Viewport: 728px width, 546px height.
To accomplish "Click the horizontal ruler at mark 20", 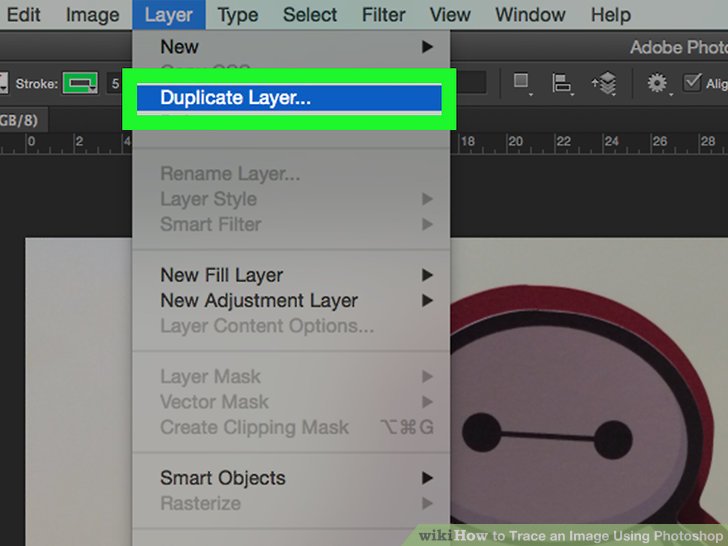I will tap(514, 141).
